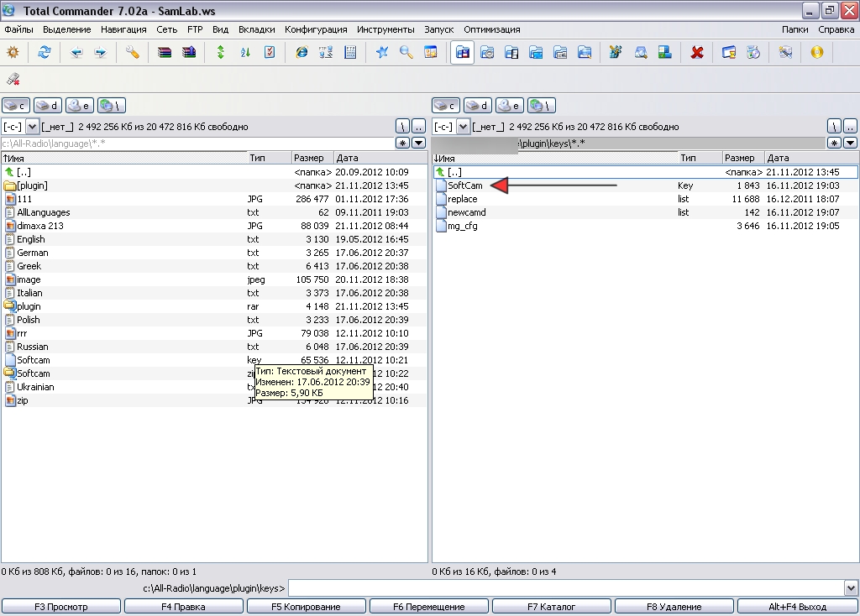Open the wrench configuration tool icon
This screenshot has height=616, width=860.
(x=132, y=53)
